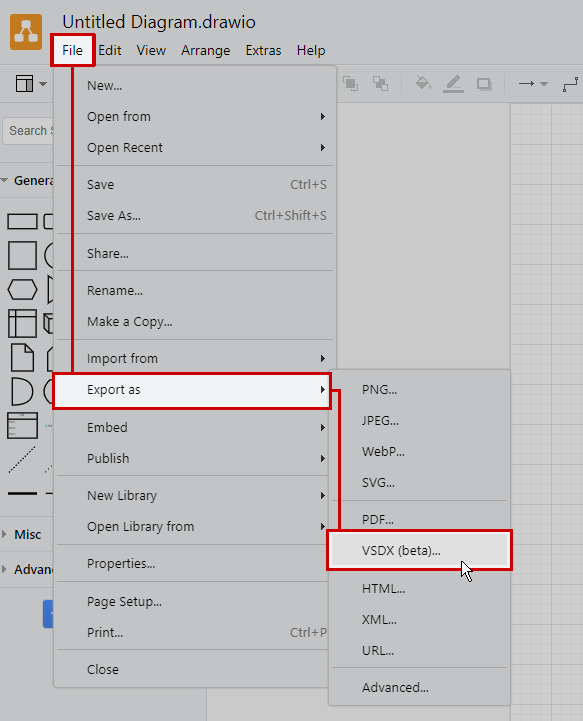Select the thick solid line shape
The image size is (583, 721).
click(23, 493)
